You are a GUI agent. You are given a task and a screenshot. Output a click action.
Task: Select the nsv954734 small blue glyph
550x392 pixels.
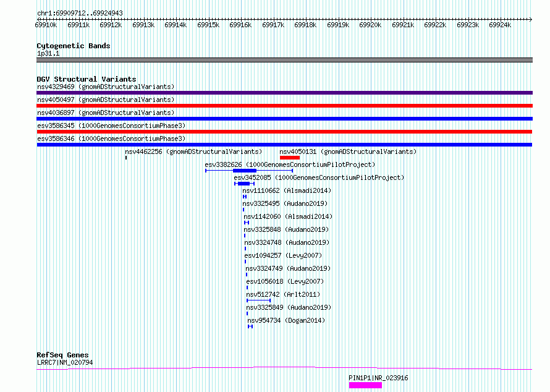(250, 326)
